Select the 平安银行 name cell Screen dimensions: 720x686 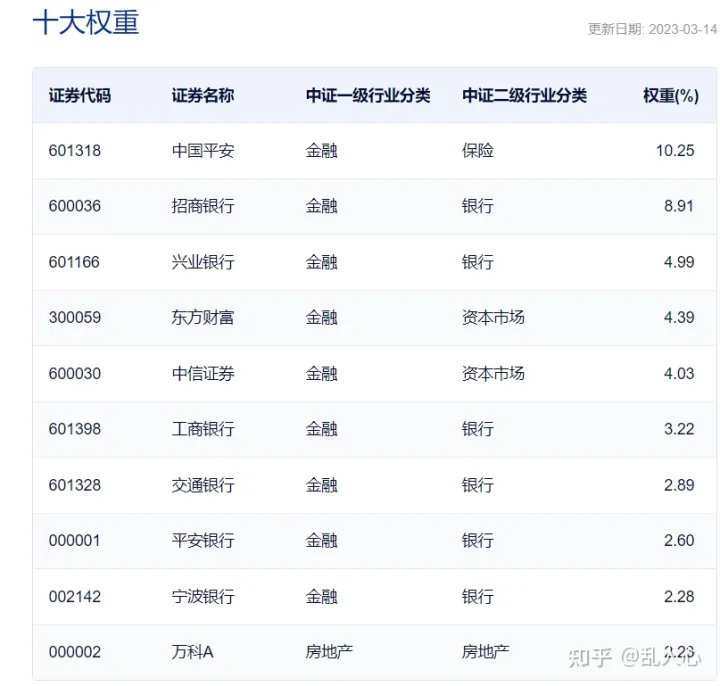[203, 540]
